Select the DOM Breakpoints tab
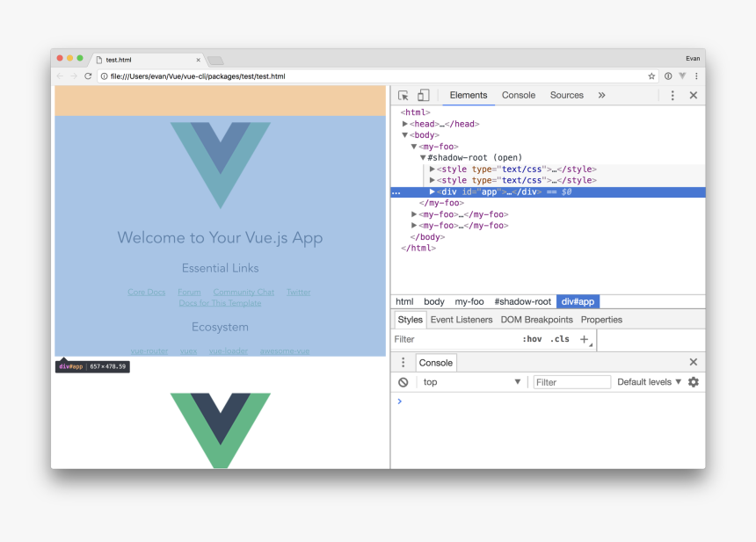The height and width of the screenshot is (542, 756). tap(536, 320)
